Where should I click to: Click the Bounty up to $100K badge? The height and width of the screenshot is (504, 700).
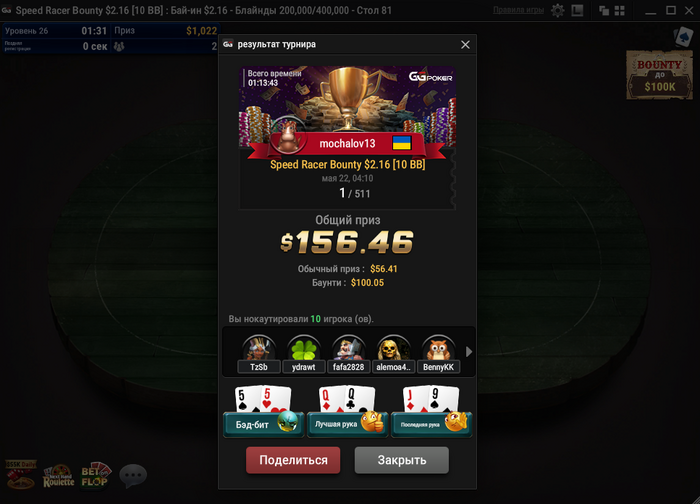(x=659, y=75)
